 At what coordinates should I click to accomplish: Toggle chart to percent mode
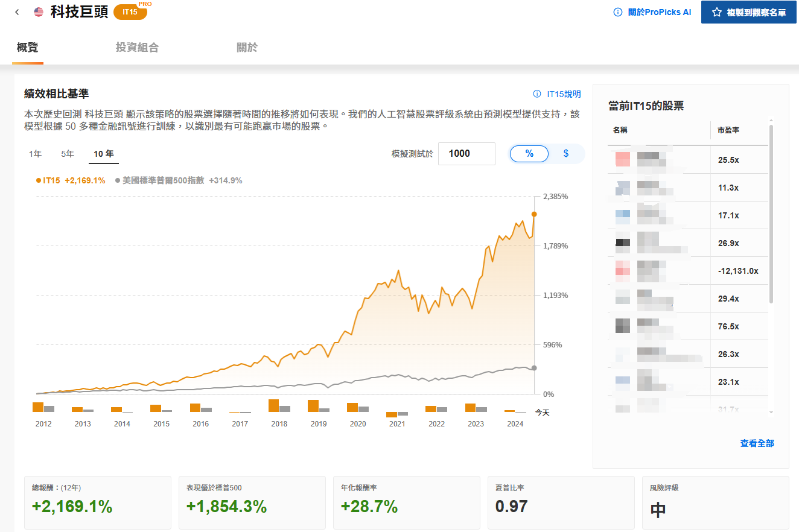(x=529, y=154)
